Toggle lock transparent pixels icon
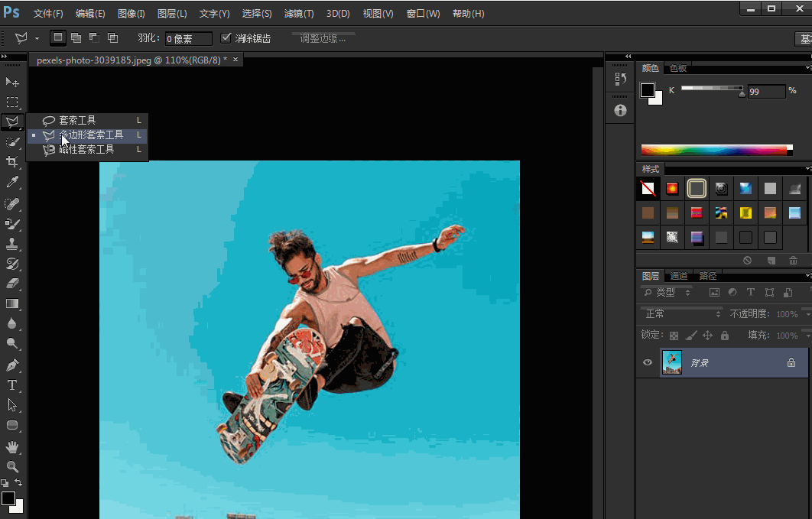Screen dimensions: 812x519 click(674, 336)
